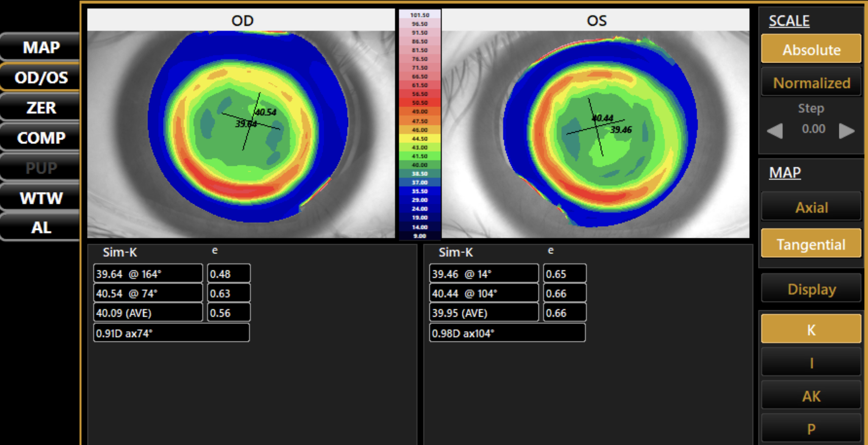868x445 pixels.
Task: Increase Step with the right arrow
Action: point(846,131)
